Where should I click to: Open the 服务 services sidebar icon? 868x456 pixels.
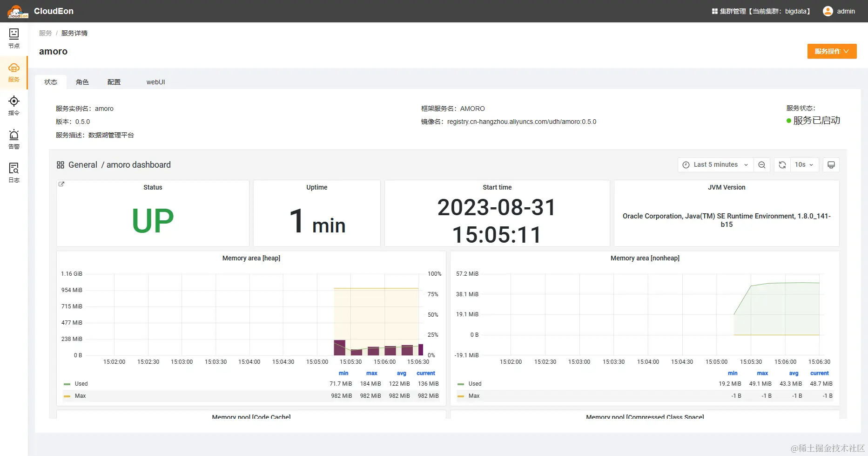pos(14,73)
